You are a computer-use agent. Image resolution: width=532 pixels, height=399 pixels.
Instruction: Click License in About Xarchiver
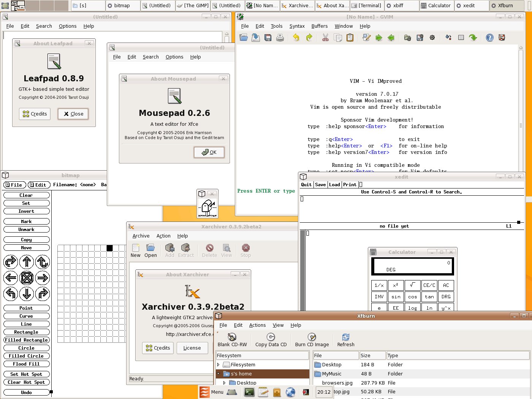coord(192,348)
